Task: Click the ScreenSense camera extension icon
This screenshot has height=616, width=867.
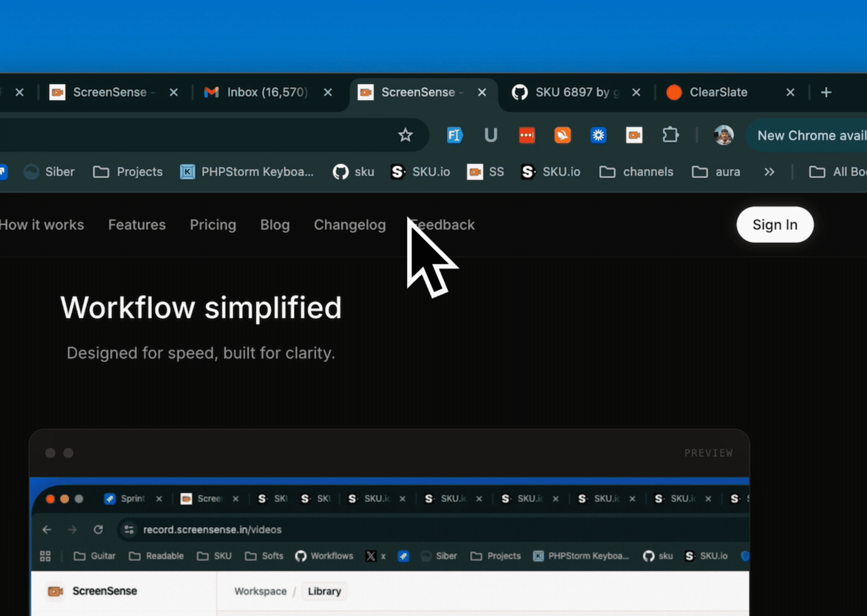Action: click(x=634, y=135)
